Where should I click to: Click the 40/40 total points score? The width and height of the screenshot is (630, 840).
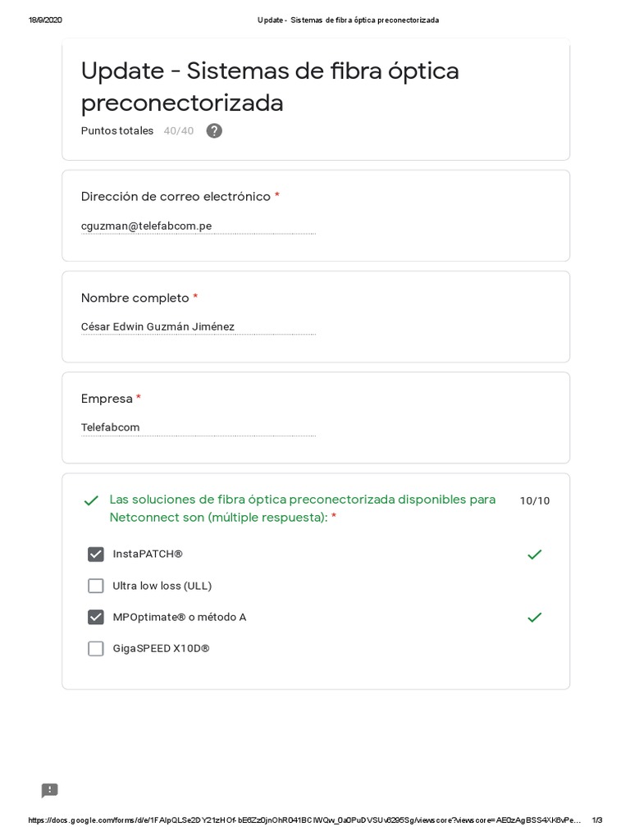point(179,131)
